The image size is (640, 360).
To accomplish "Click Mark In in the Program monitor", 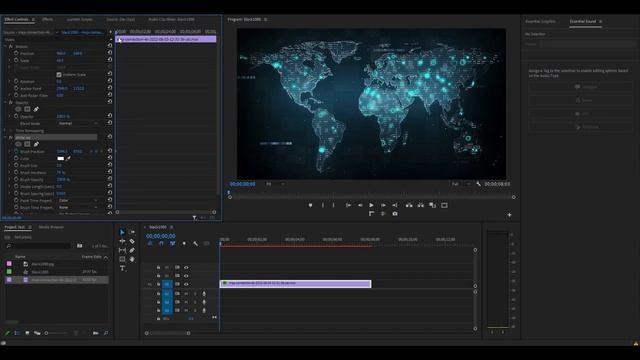I will point(322,205).
